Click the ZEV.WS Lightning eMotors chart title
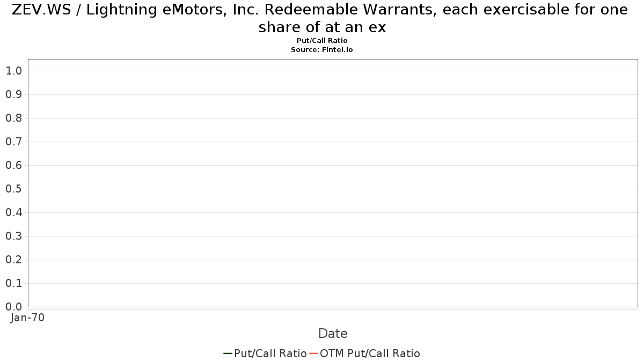644x362 pixels. pyautogui.click(x=322, y=18)
